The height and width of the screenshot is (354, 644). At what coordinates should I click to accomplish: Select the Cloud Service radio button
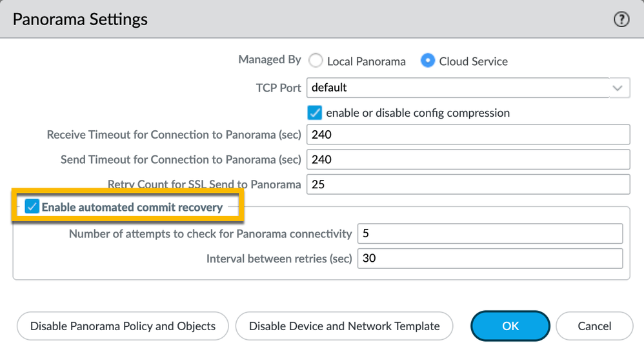[x=428, y=61]
